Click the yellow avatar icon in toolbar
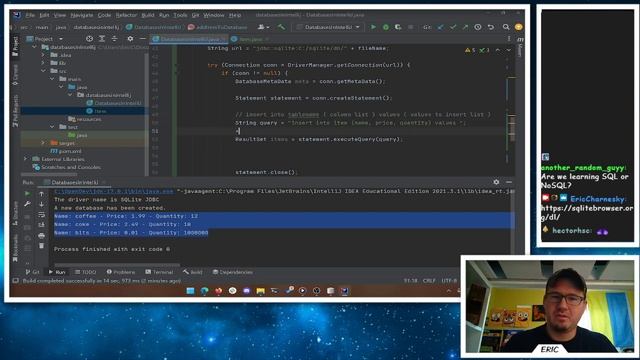The width and height of the screenshot is (640, 360). click(x=518, y=27)
